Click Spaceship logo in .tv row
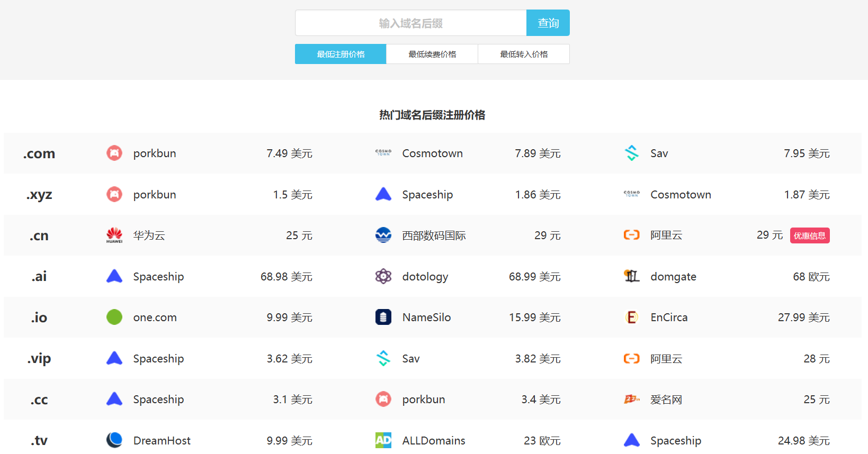This screenshot has height=454, width=868. pos(632,440)
